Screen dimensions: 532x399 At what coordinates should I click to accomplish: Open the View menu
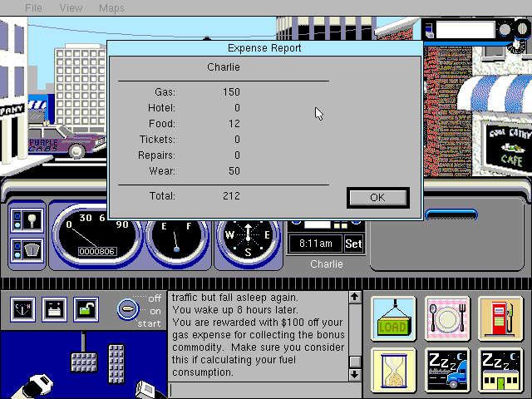71,7
